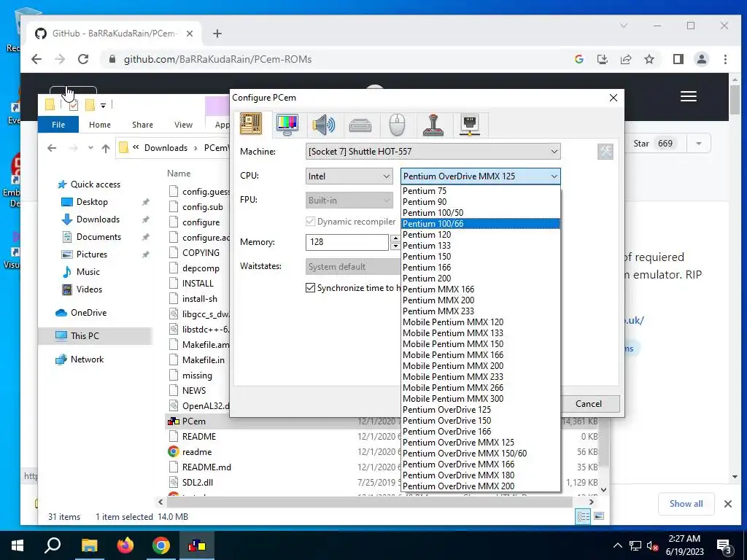Open the mouse settings tab icon
This screenshot has height=560, width=747.
coord(397,125)
